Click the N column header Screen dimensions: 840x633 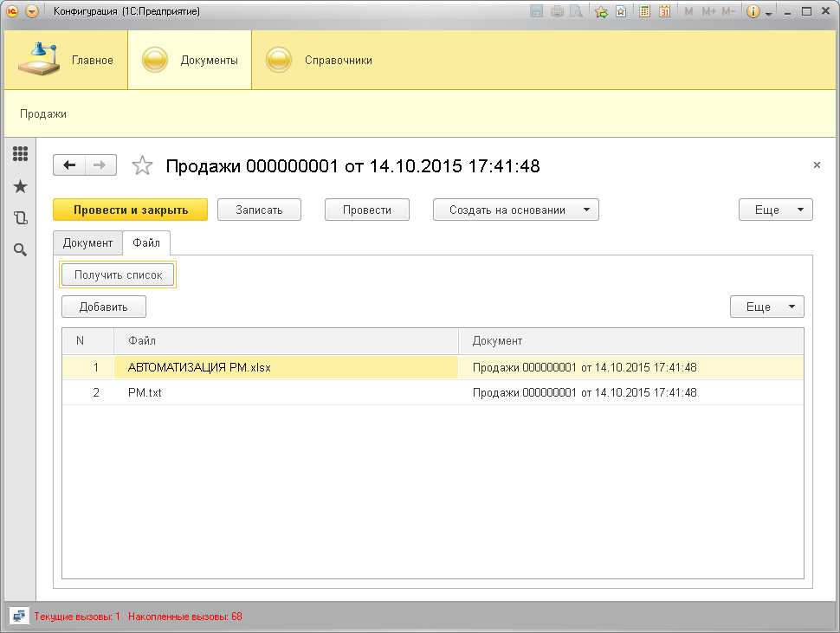pos(87,341)
